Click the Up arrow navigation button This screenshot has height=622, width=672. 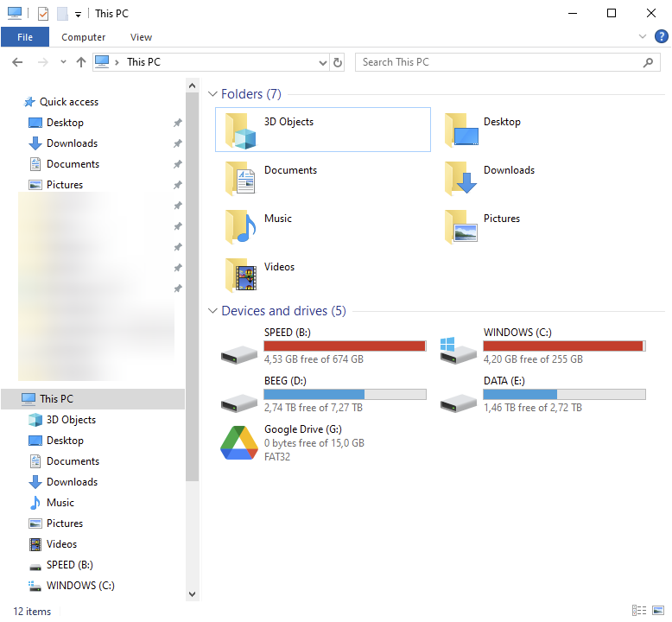coord(81,62)
